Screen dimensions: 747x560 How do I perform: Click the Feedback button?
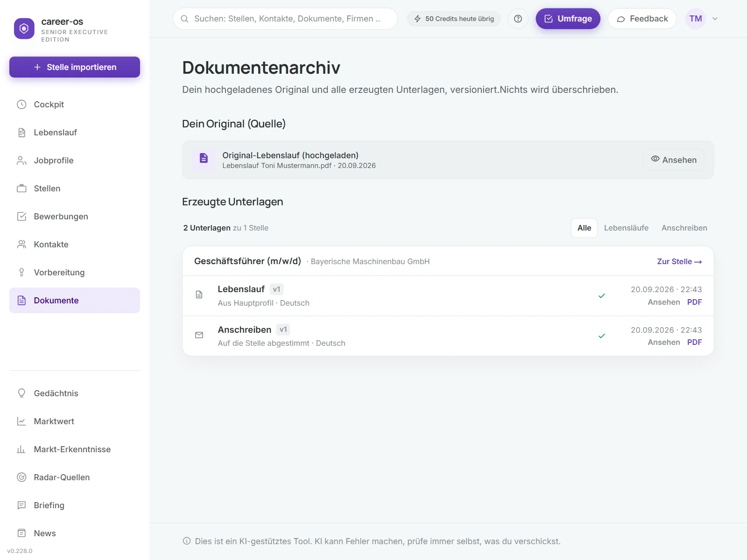pos(642,19)
